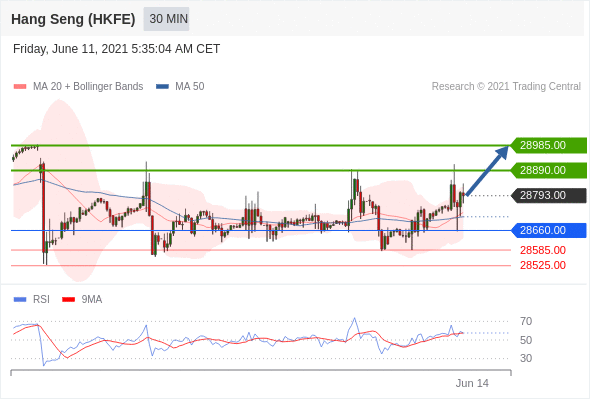590x400 pixels.
Task: Select the 28660.00 blue pivot tag
Action: coord(548,230)
